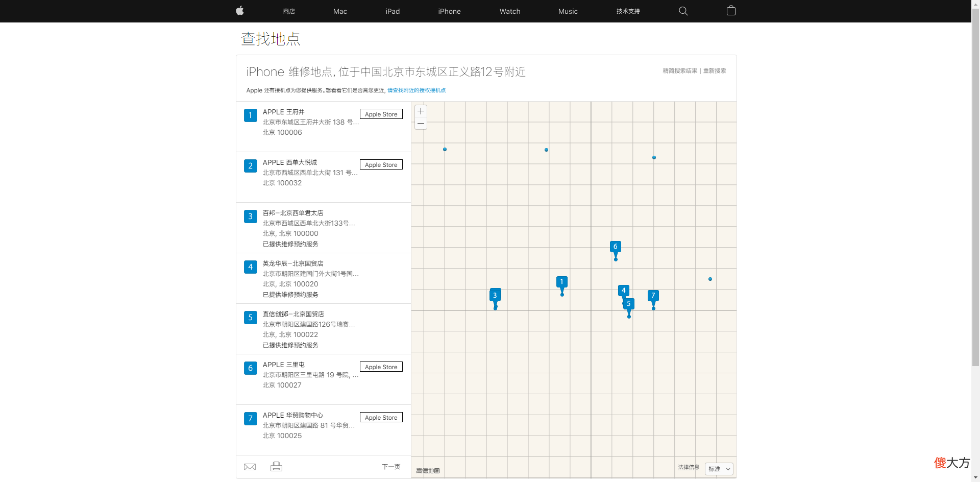The height and width of the screenshot is (482, 980).
Task: Select map pin number 5
Action: pos(629,304)
